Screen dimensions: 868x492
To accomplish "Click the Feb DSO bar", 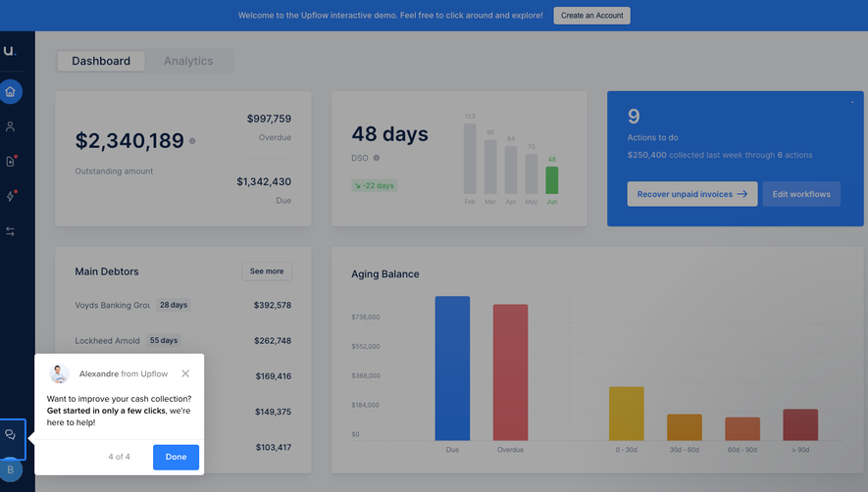I will point(470,159).
